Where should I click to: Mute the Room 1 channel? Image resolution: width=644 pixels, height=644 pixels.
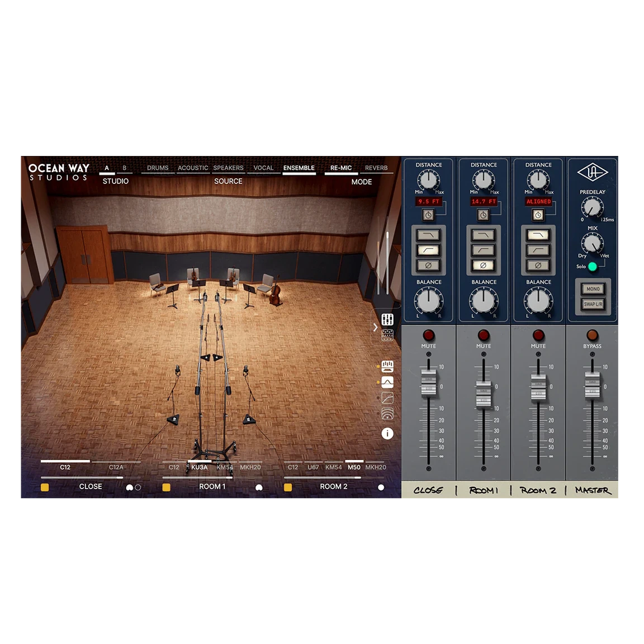point(484,335)
